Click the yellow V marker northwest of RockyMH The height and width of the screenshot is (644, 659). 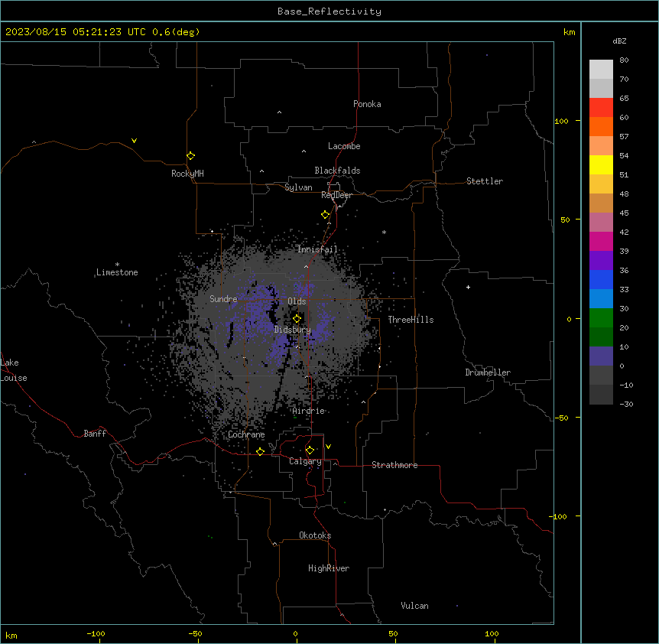[134, 141]
